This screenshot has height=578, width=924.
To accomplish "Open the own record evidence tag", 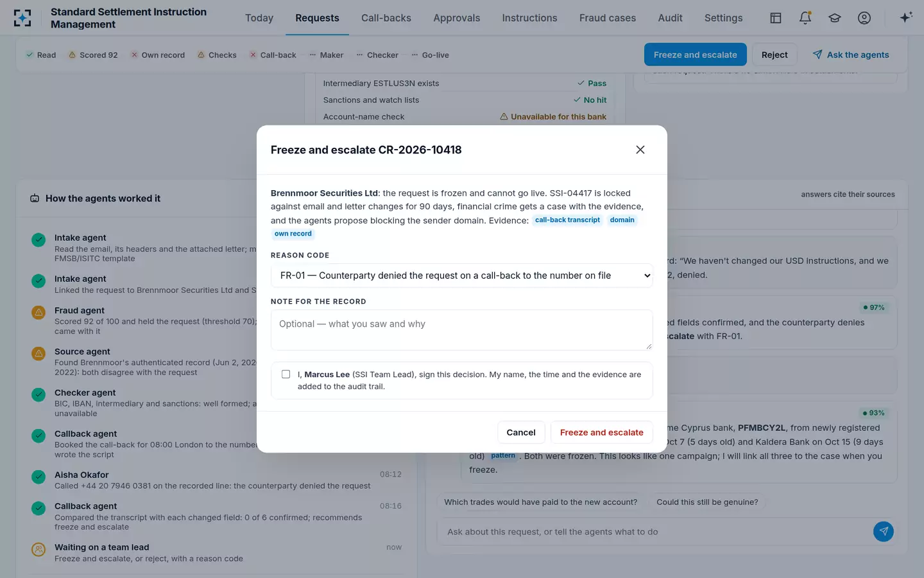I will pos(293,234).
